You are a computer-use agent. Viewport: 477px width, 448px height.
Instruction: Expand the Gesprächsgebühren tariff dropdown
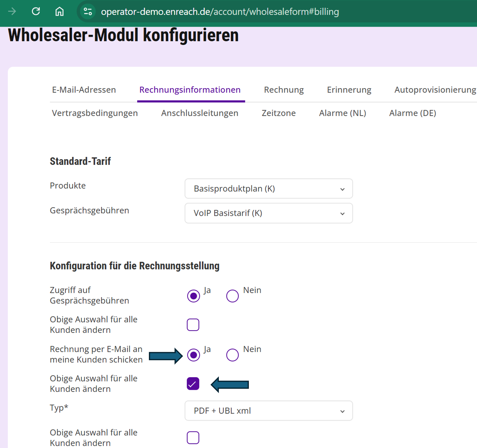268,213
